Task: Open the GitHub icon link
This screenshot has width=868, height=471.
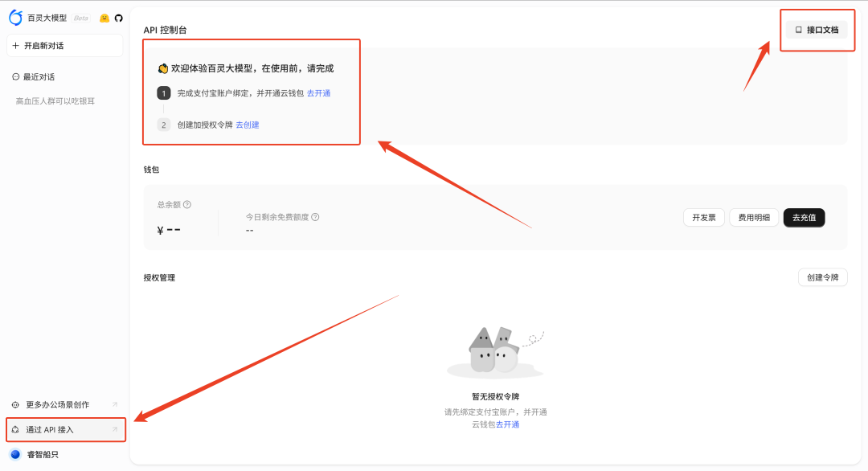Action: point(118,18)
